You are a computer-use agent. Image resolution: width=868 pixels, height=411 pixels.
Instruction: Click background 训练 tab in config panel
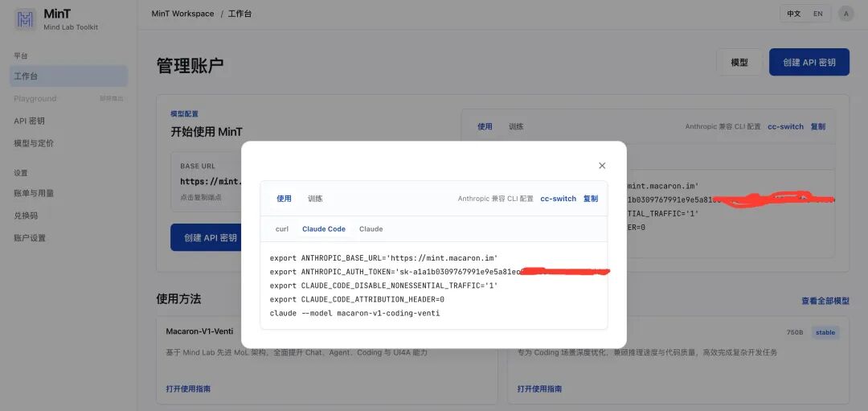coord(517,126)
